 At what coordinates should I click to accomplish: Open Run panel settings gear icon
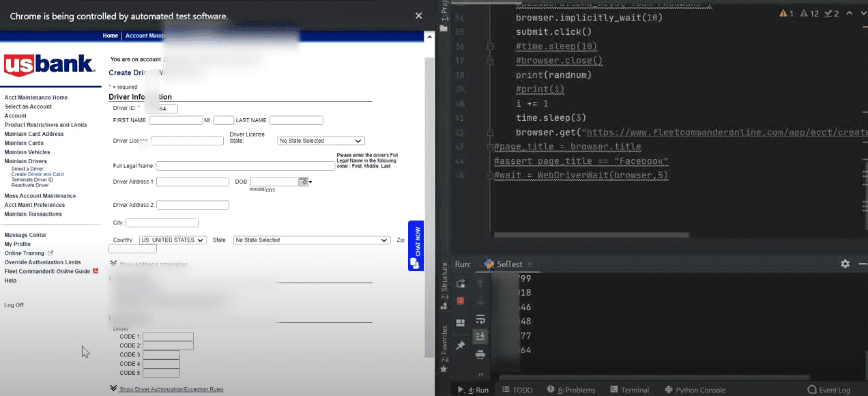pos(845,264)
